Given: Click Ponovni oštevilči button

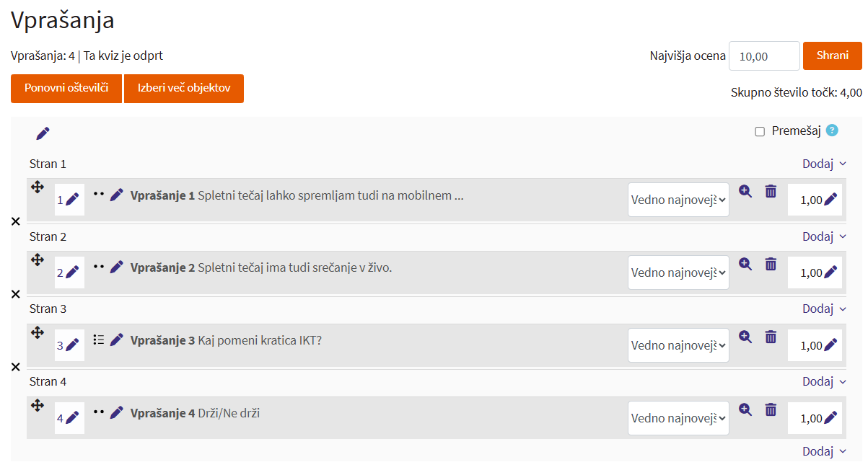Looking at the screenshot, I should tap(66, 89).
